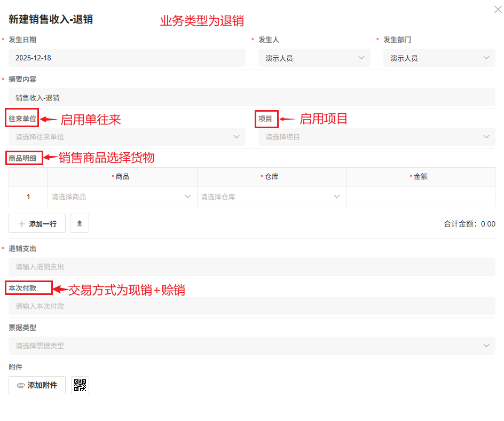The image size is (504, 421).
Task: Expand the 往来单位 selector
Action: click(127, 137)
